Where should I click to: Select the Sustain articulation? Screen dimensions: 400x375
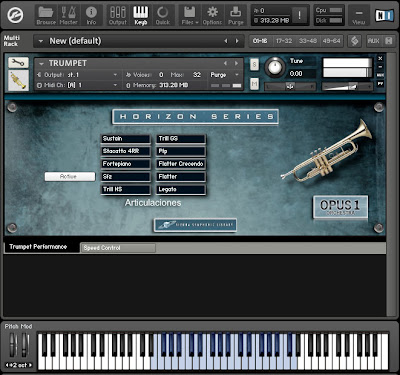coord(126,139)
